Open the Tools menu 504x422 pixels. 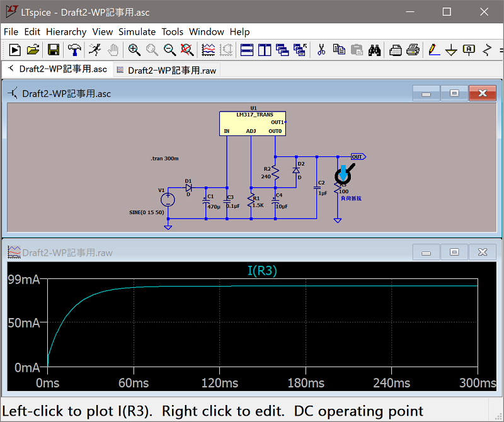[x=172, y=32]
